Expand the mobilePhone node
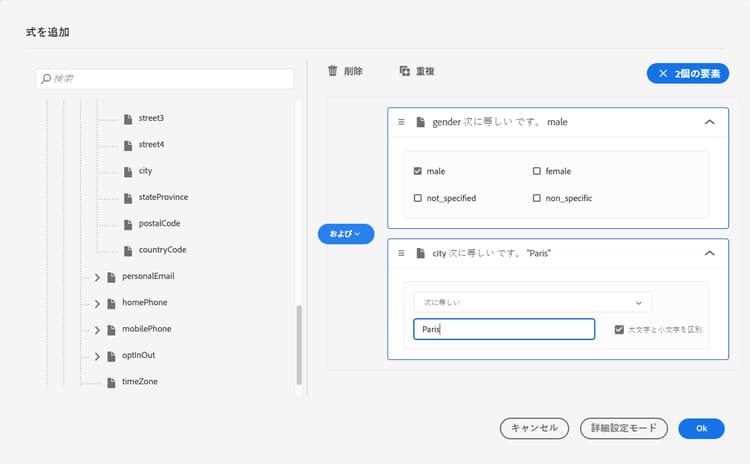 pyautogui.click(x=97, y=330)
